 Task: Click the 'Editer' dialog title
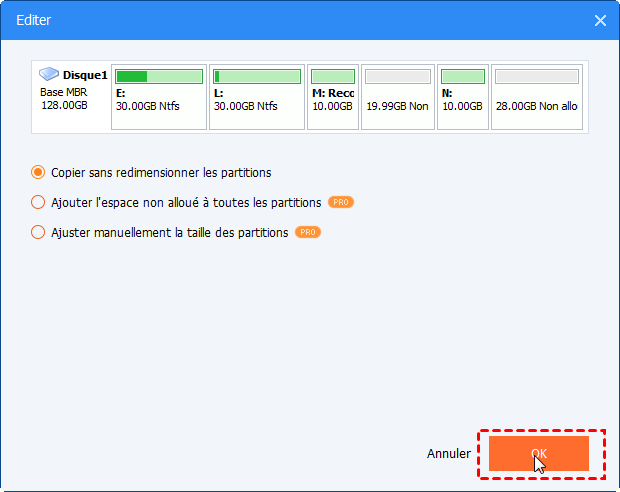tap(34, 20)
